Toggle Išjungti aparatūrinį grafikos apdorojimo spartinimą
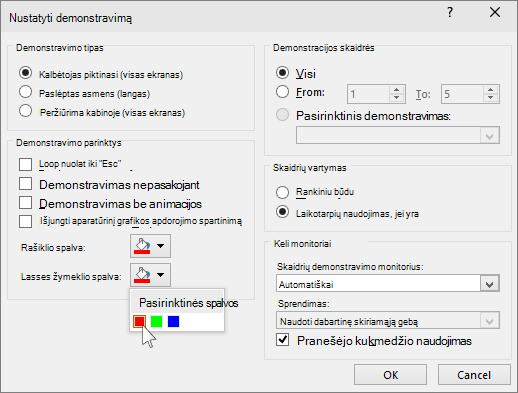Image resolution: width=518 pixels, height=393 pixels. (x=26, y=221)
